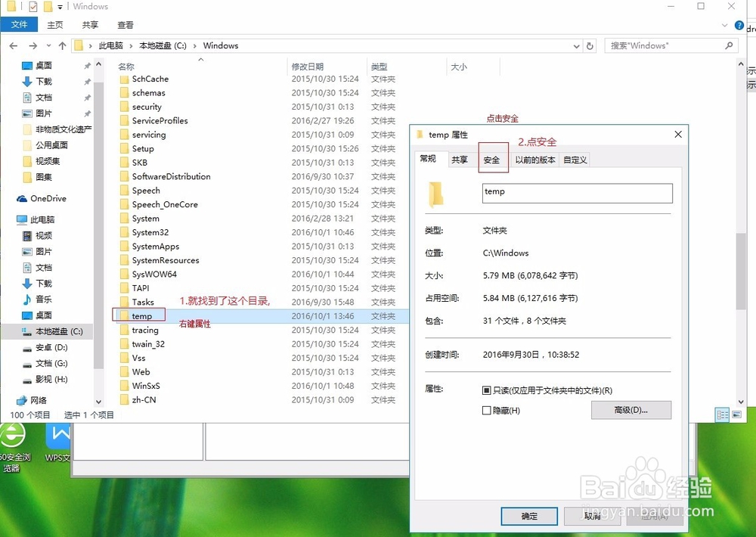This screenshot has width=756, height=537.
Task: Click the search magnifier icon
Action: coord(729,45)
